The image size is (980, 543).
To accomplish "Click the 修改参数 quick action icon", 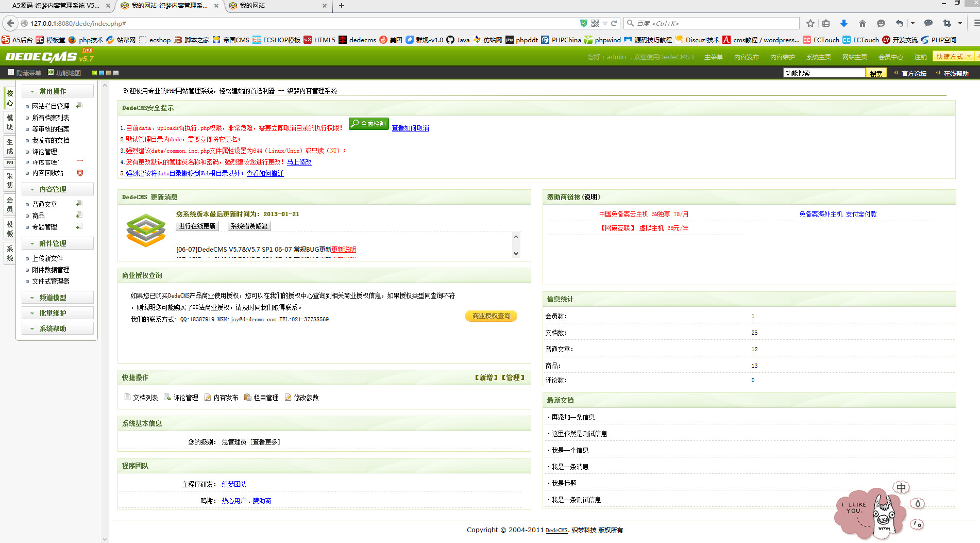I will point(288,397).
